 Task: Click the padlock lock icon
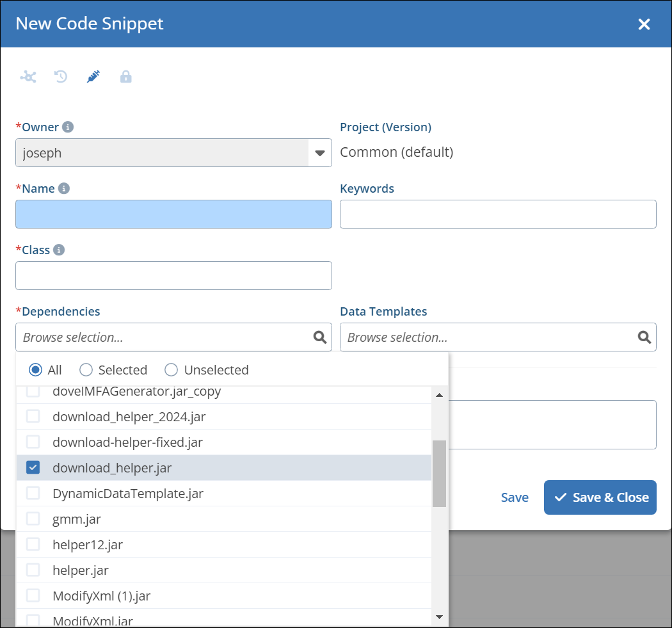[x=126, y=77]
